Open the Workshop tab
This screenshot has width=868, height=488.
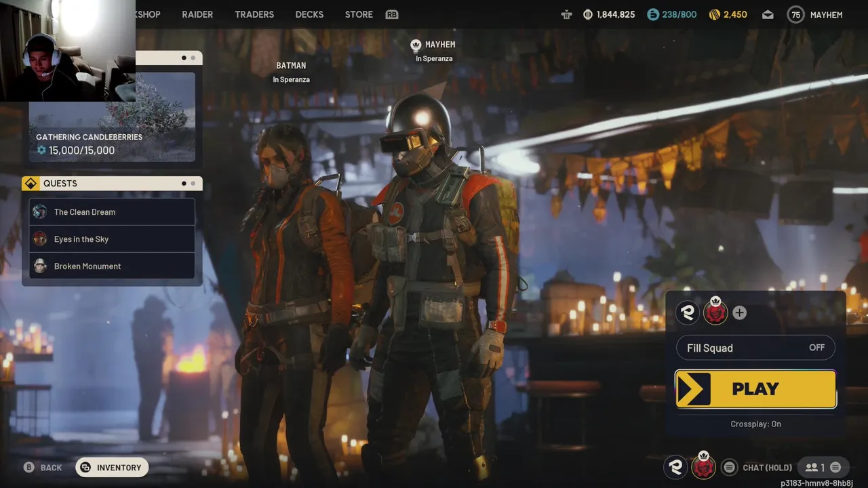click(148, 15)
